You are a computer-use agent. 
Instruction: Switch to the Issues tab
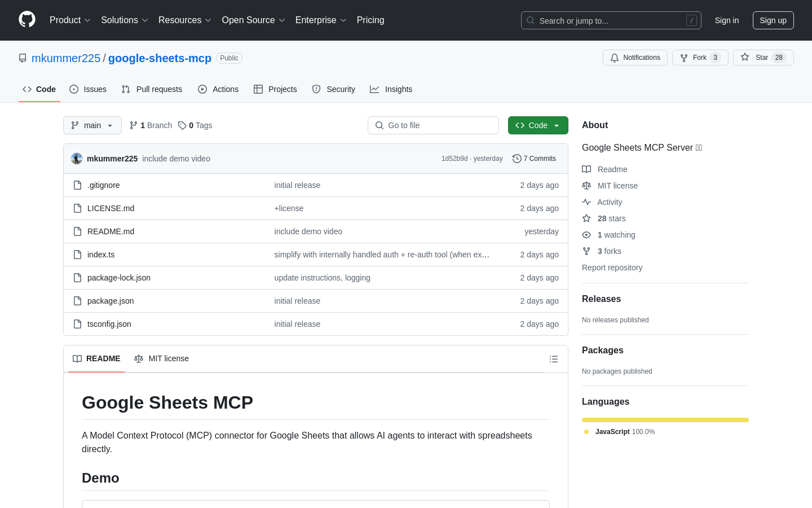pyautogui.click(x=88, y=89)
